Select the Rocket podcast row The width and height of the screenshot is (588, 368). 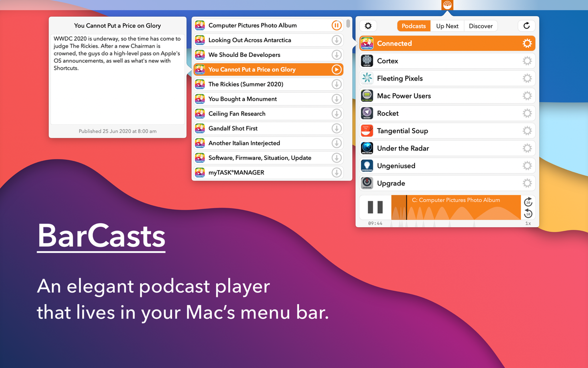(x=447, y=113)
